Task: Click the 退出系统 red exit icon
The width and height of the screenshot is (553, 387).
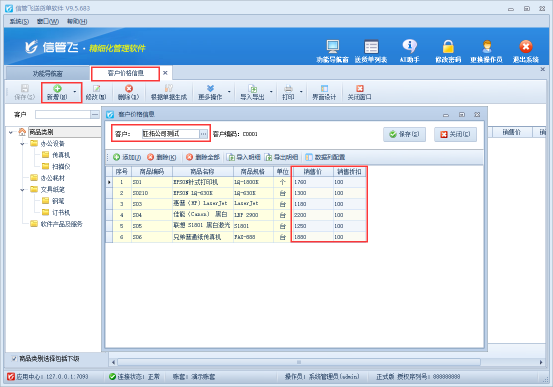Action: tap(525, 46)
